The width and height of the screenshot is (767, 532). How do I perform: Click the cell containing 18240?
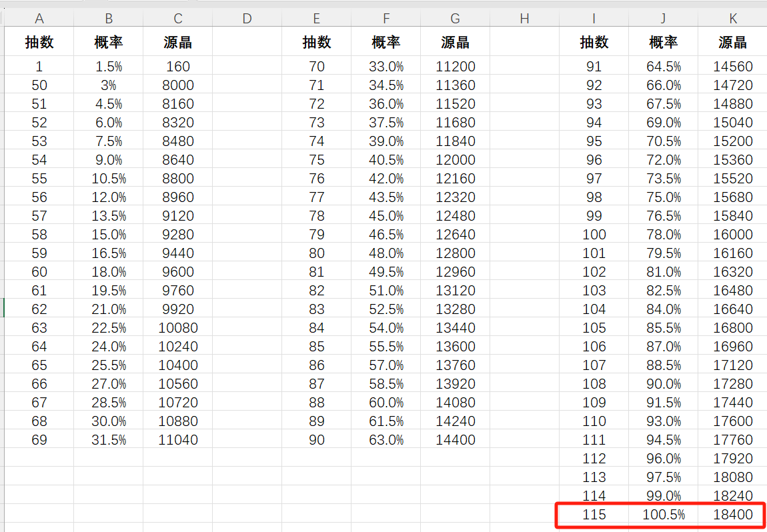(x=733, y=495)
